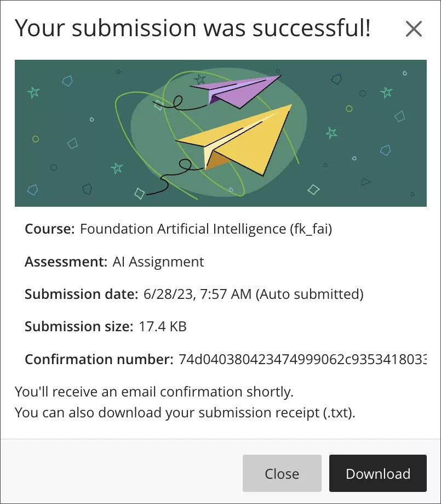Click the banner image above the submission details

[221, 133]
